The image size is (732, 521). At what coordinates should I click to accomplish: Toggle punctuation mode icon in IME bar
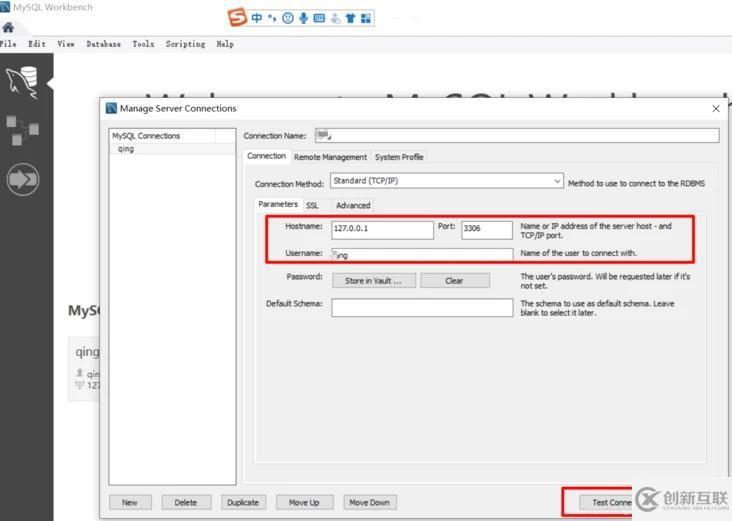(x=272, y=18)
